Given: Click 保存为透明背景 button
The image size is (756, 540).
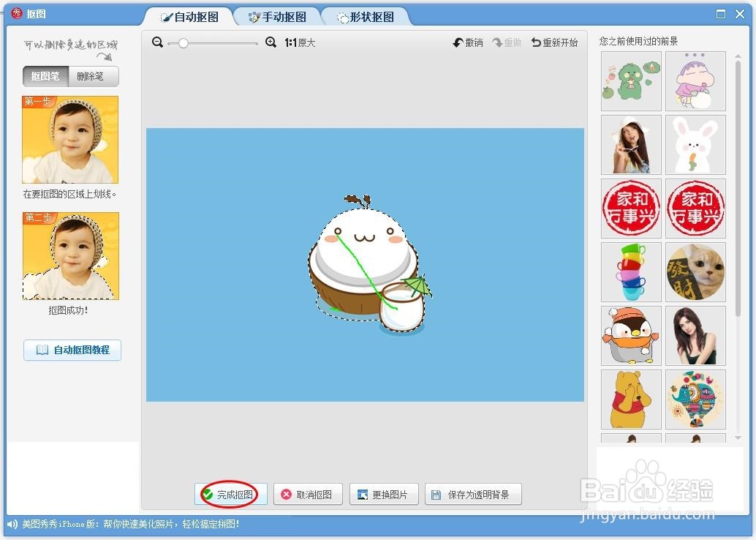Looking at the screenshot, I should tap(473, 494).
